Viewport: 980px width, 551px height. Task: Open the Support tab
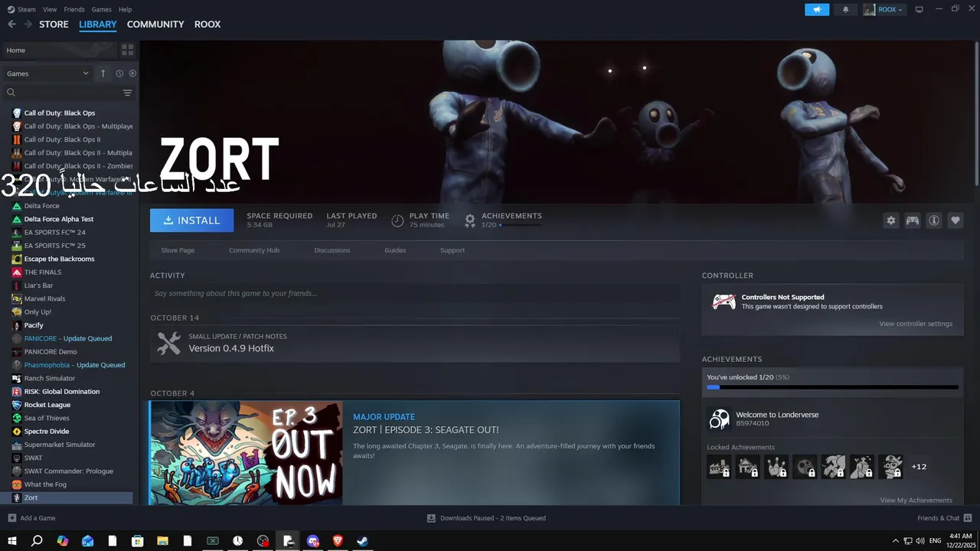452,250
